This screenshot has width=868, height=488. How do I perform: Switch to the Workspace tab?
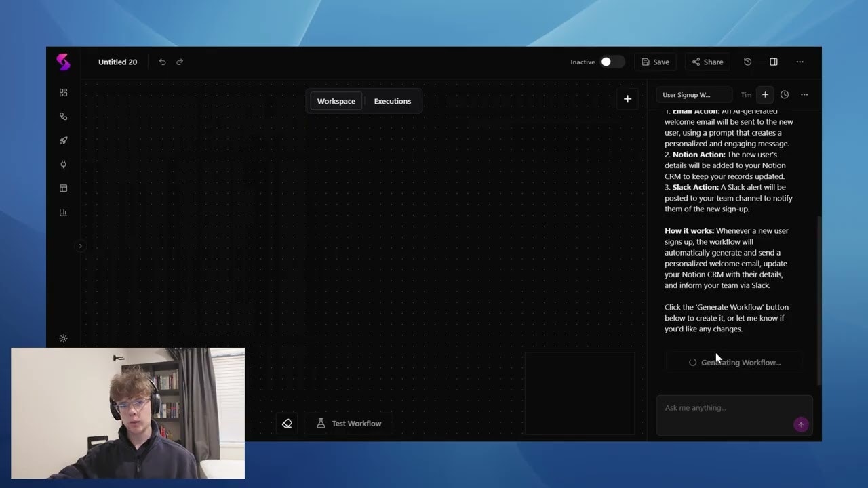pyautogui.click(x=336, y=101)
